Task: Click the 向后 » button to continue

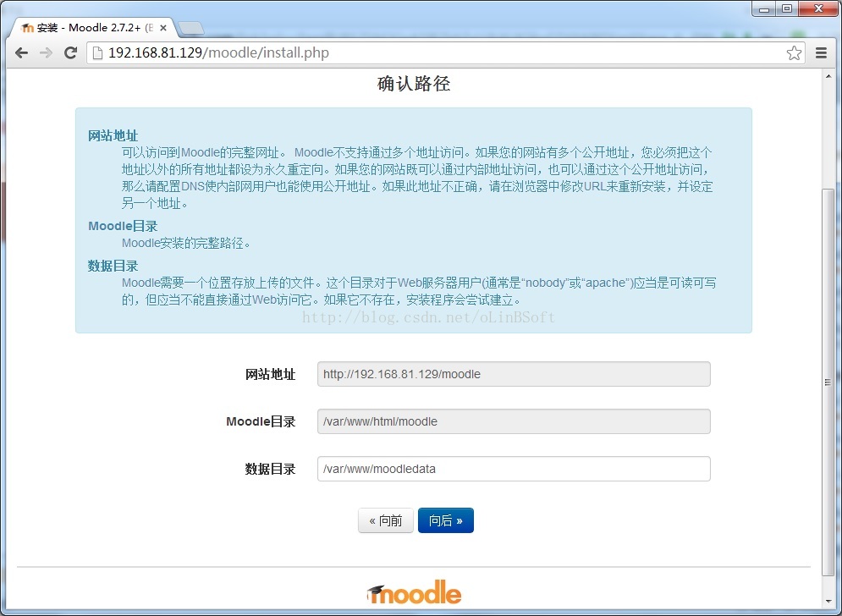Action: click(x=445, y=520)
